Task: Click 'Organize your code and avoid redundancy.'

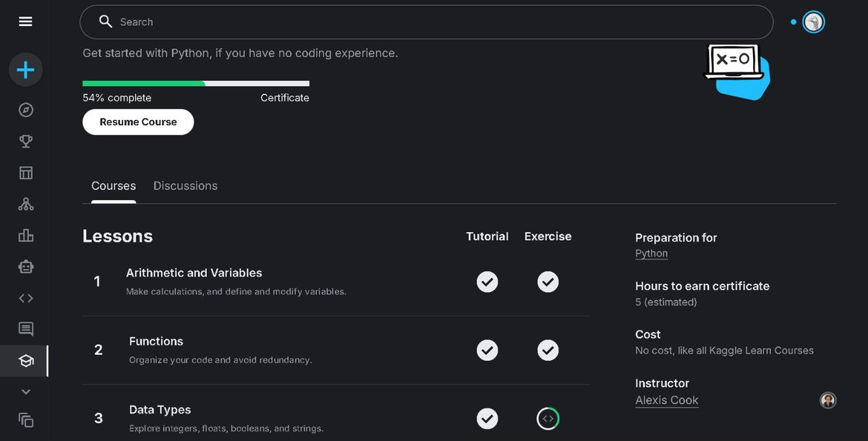Action: [x=221, y=360]
